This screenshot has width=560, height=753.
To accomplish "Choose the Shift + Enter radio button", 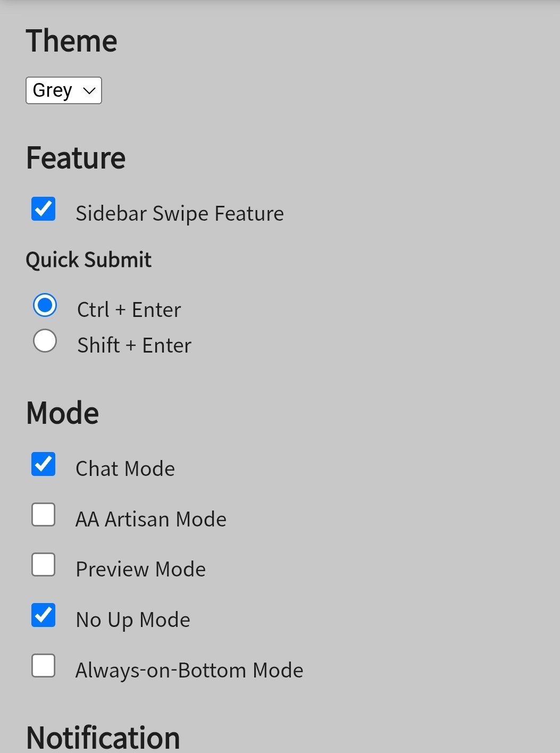I will click(x=45, y=341).
